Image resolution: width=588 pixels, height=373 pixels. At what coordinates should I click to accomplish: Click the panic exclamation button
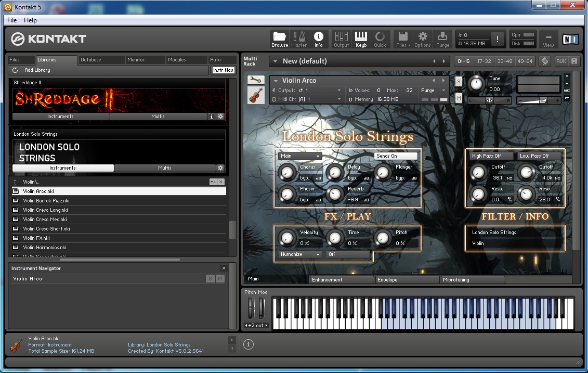point(497,39)
